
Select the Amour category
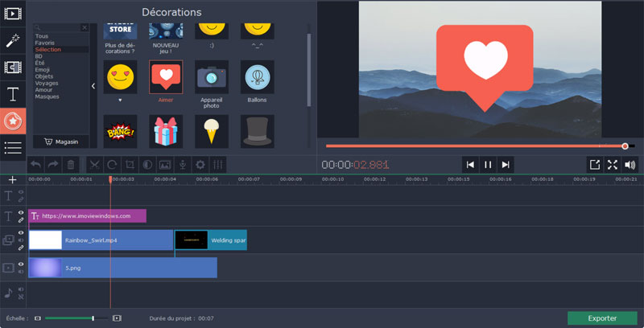click(x=43, y=90)
